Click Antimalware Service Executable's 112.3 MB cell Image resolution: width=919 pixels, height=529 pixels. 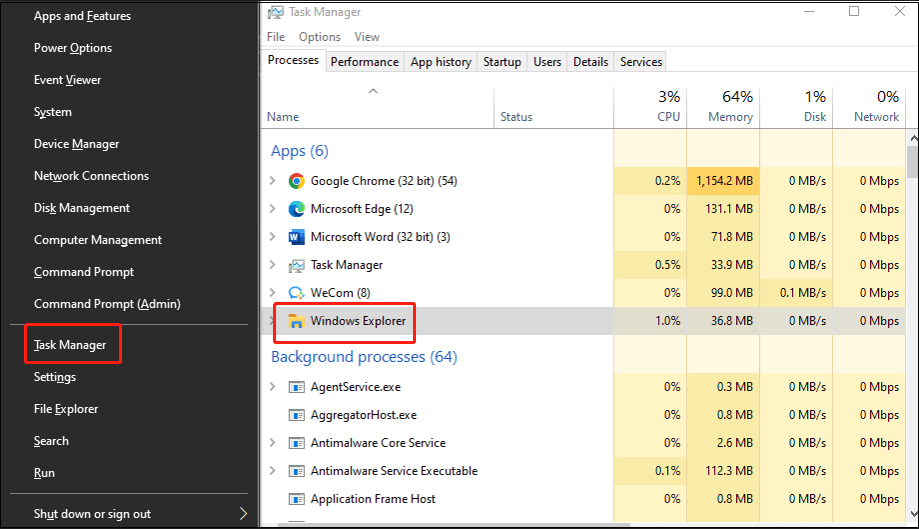[x=724, y=470]
